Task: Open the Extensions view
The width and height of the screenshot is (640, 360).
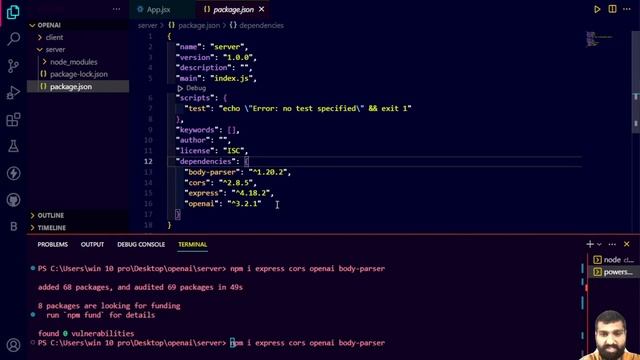Action: [13, 120]
